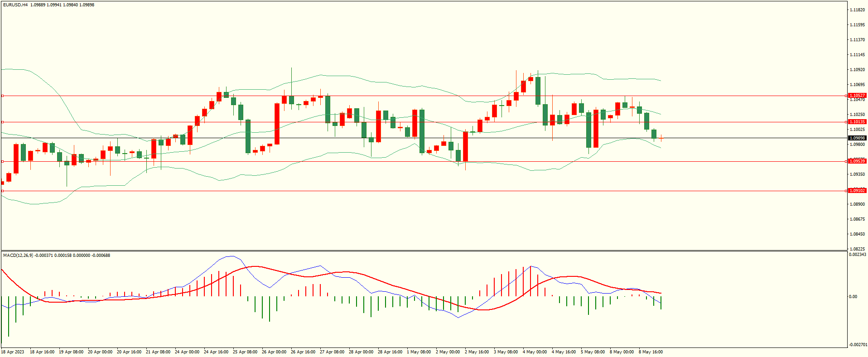
Task: Click the black 1.09898 current price tag
Action: [x=857, y=138]
